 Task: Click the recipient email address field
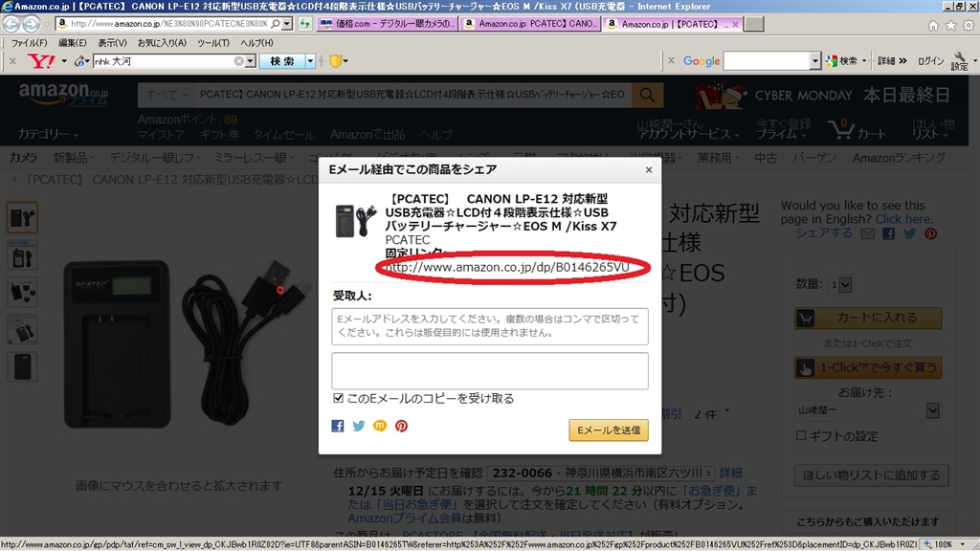click(x=490, y=326)
